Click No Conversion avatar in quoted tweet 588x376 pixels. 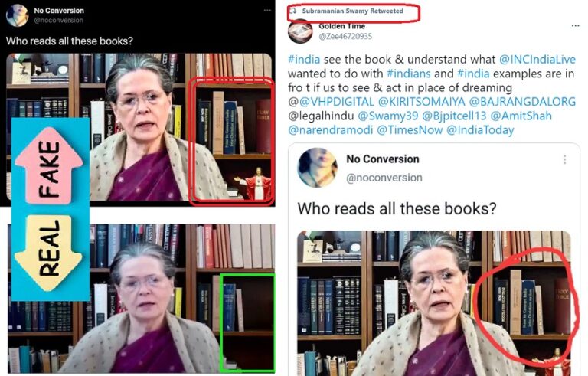317,168
